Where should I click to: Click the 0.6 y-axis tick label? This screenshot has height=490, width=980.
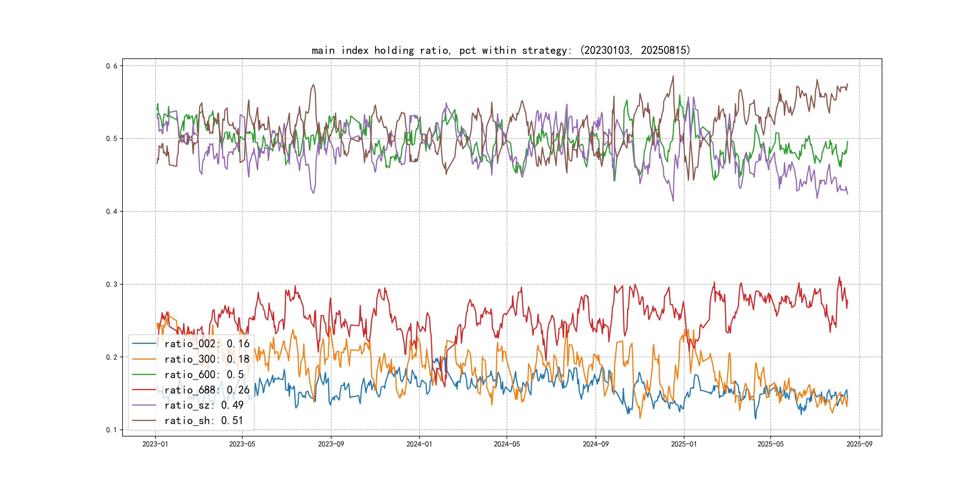coord(112,66)
